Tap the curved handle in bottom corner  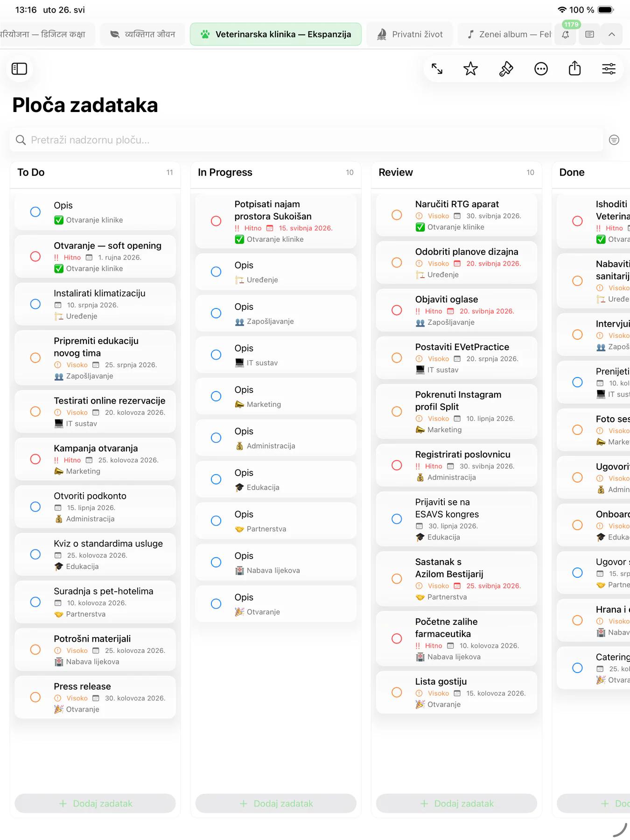click(x=620, y=831)
